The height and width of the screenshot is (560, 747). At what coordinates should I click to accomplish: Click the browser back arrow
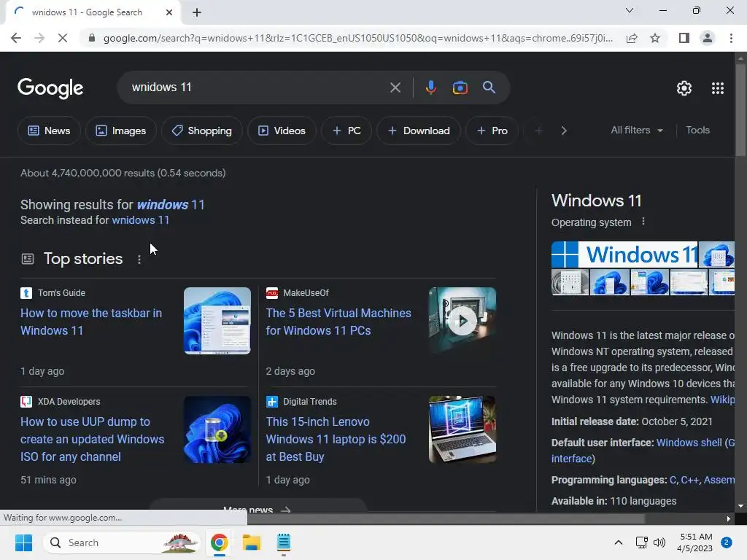pos(16,38)
